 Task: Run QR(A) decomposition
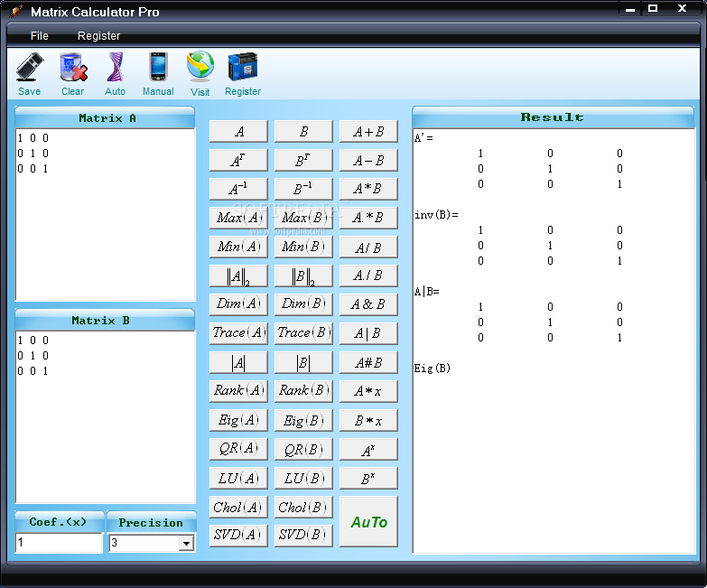[238, 449]
